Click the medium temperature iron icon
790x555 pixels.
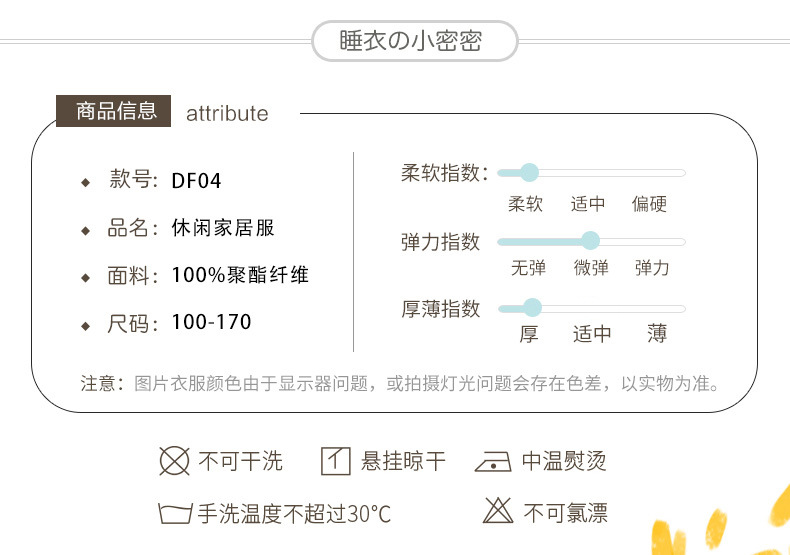(x=496, y=462)
